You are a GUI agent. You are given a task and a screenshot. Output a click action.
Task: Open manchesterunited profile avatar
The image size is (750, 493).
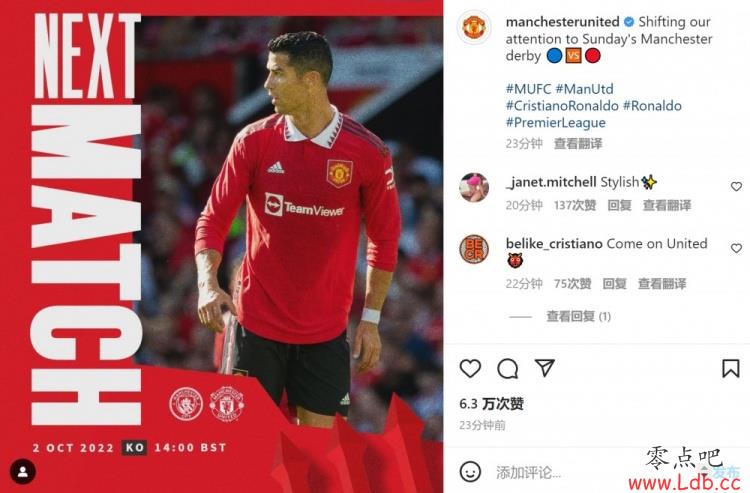point(474,27)
